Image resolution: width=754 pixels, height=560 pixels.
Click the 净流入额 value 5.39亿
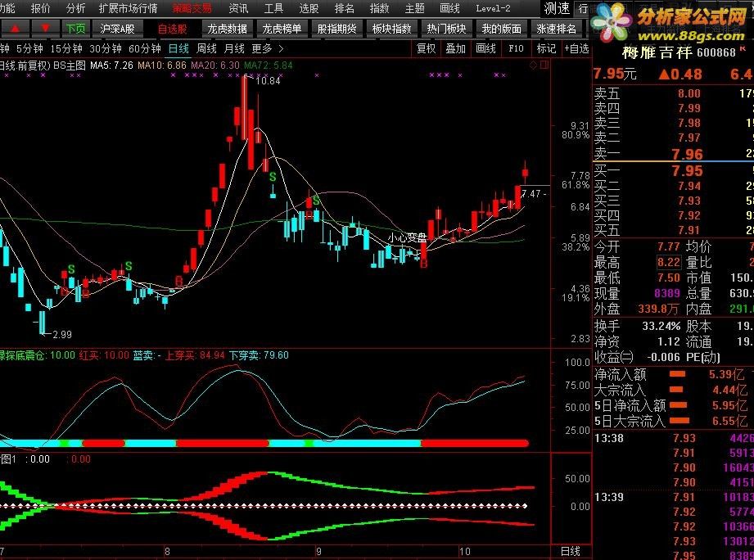click(x=725, y=374)
